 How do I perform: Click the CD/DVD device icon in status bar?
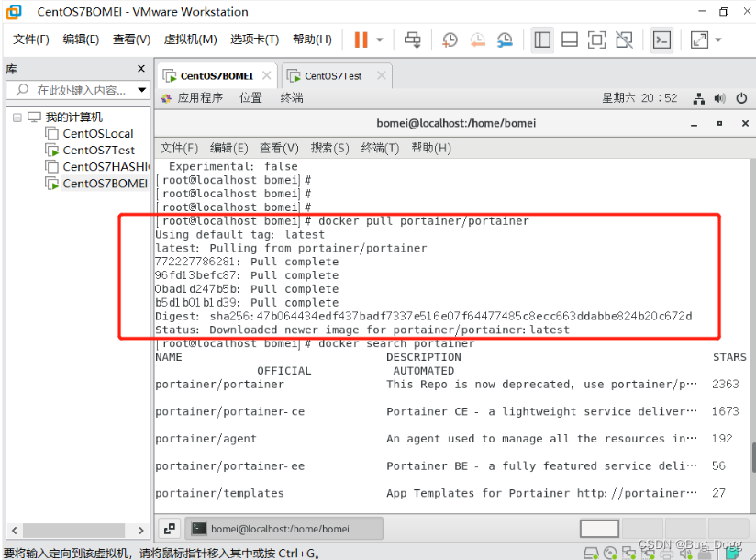[x=610, y=554]
